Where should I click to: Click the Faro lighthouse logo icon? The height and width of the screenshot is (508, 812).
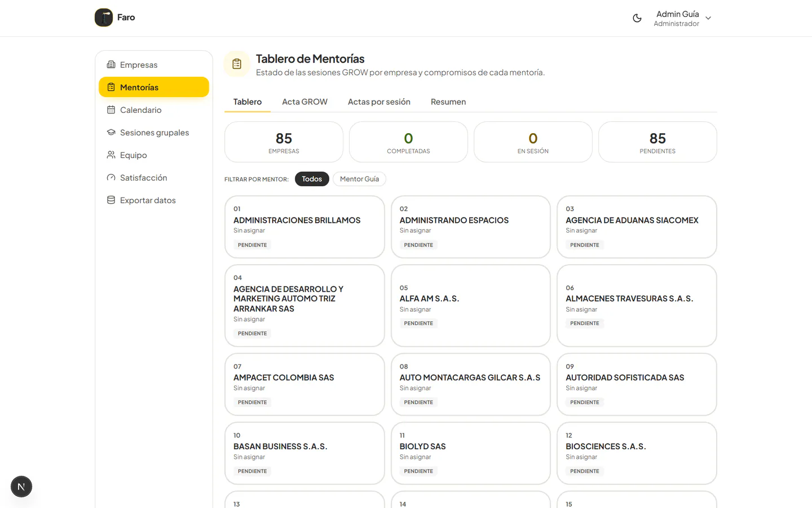click(x=104, y=17)
